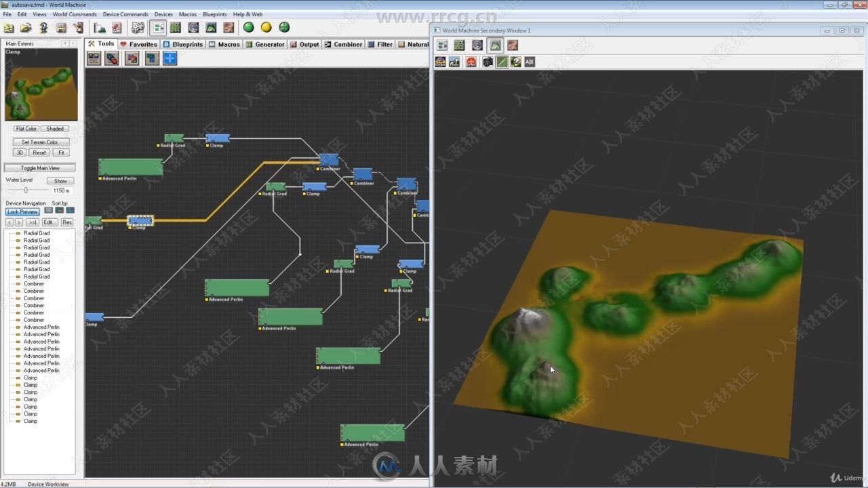
Task: Go to previous device with < button
Action: click(x=9, y=222)
